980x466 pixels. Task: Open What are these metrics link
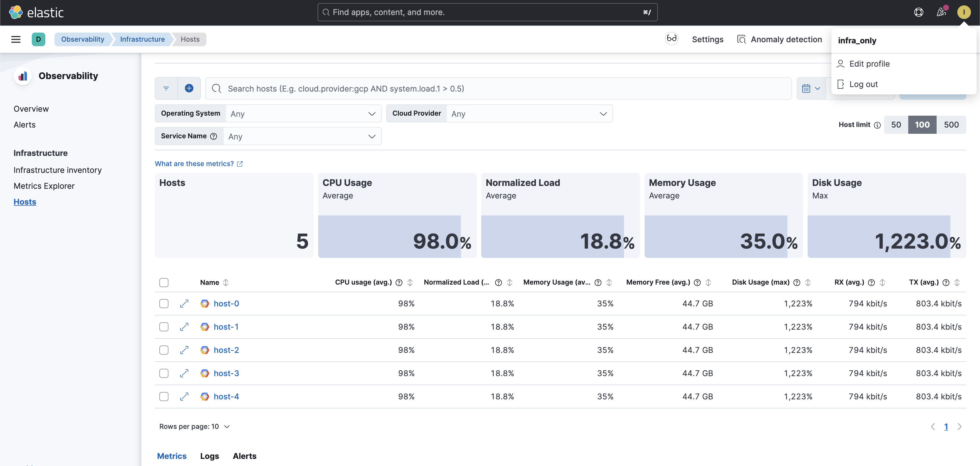tap(199, 164)
